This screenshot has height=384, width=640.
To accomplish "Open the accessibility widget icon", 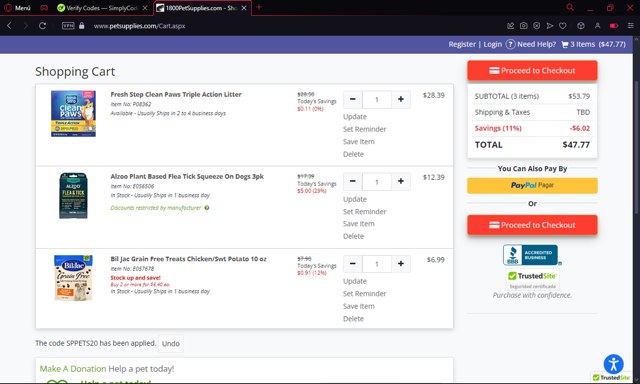I will (613, 364).
